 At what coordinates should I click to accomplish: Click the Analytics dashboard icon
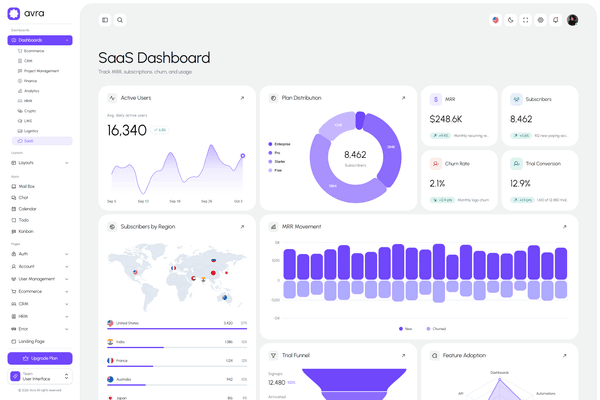click(20, 91)
